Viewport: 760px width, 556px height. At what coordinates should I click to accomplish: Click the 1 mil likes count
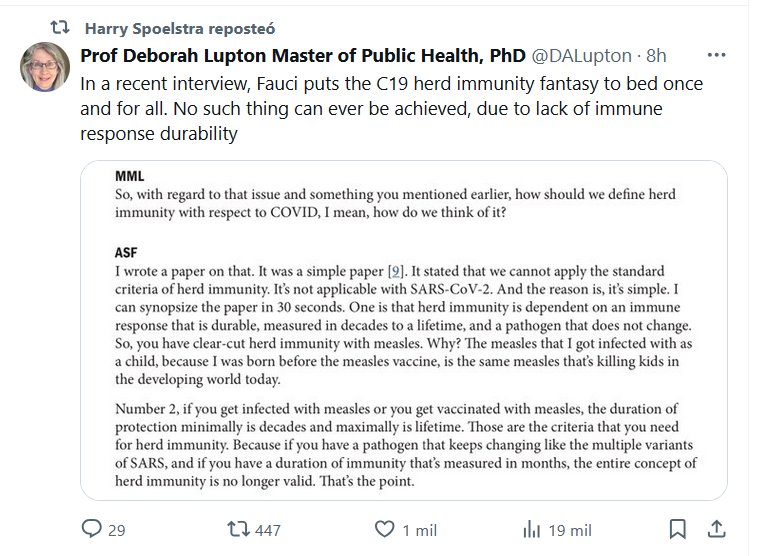(415, 530)
